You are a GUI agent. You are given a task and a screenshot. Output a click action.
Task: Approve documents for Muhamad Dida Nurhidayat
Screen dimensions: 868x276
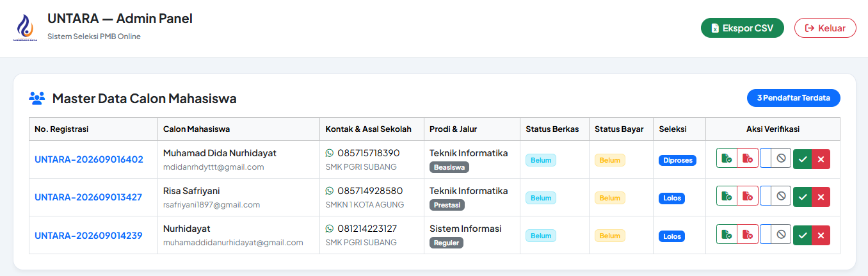coord(727,159)
